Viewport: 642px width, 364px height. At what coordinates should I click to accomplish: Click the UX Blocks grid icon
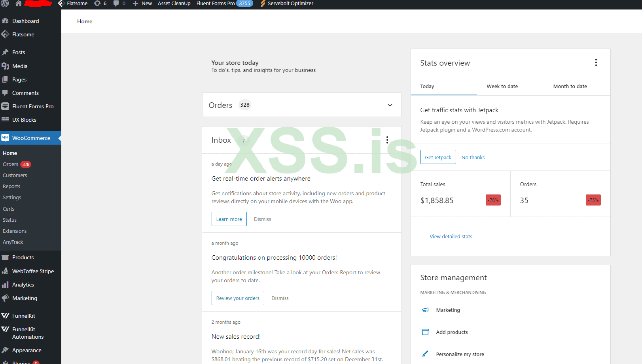tap(5, 120)
